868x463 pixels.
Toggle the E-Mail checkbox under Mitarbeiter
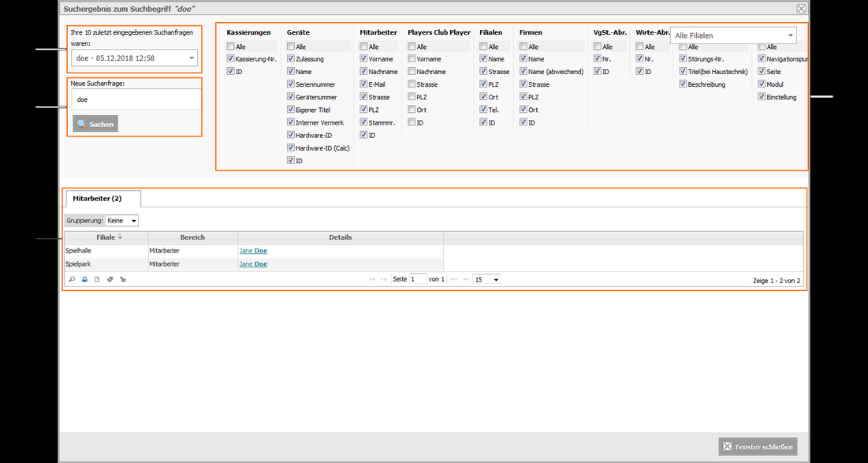click(x=363, y=84)
